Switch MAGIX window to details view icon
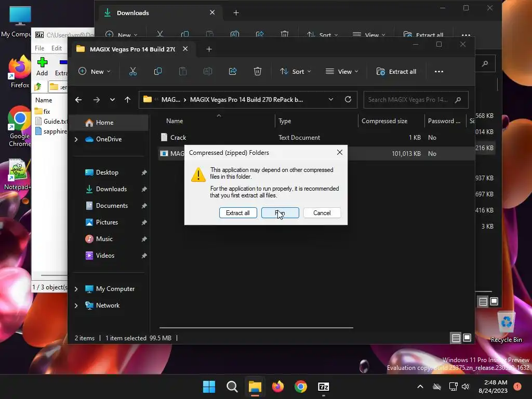Image resolution: width=532 pixels, height=399 pixels. [456, 338]
